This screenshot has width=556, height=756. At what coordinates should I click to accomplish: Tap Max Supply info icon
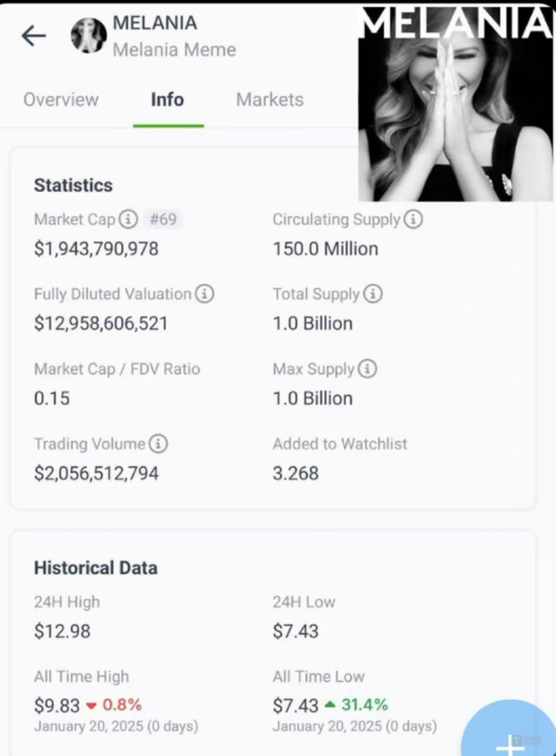click(x=367, y=369)
